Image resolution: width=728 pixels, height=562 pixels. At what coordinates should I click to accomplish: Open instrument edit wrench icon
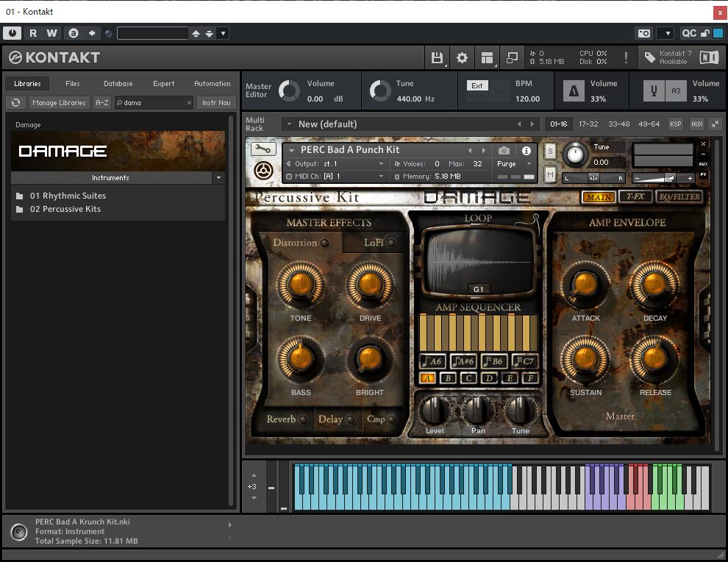[x=263, y=149]
